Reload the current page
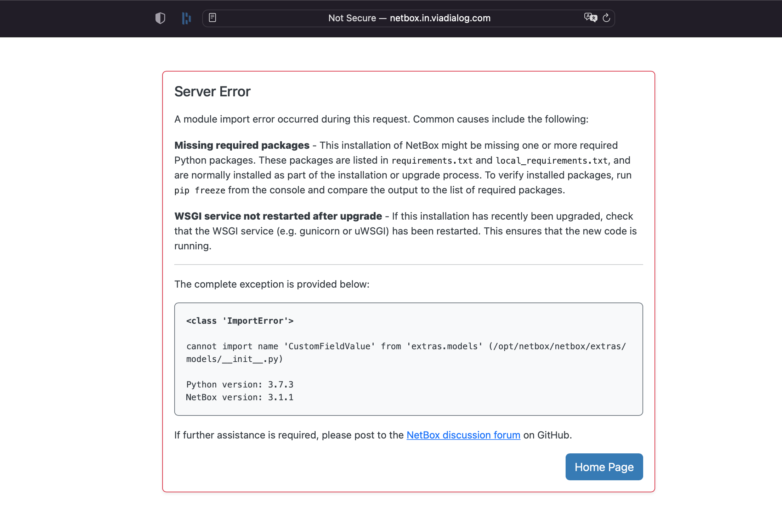The width and height of the screenshot is (782, 532). click(606, 18)
